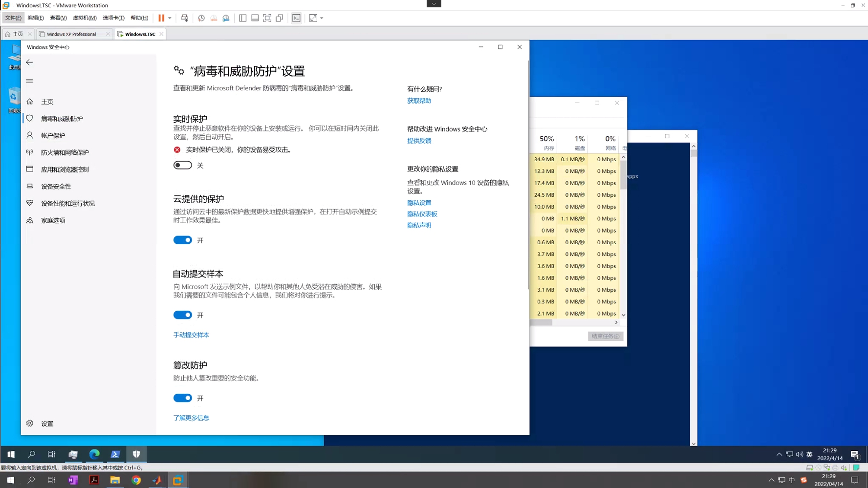Open the guest notification center icon

(855, 454)
